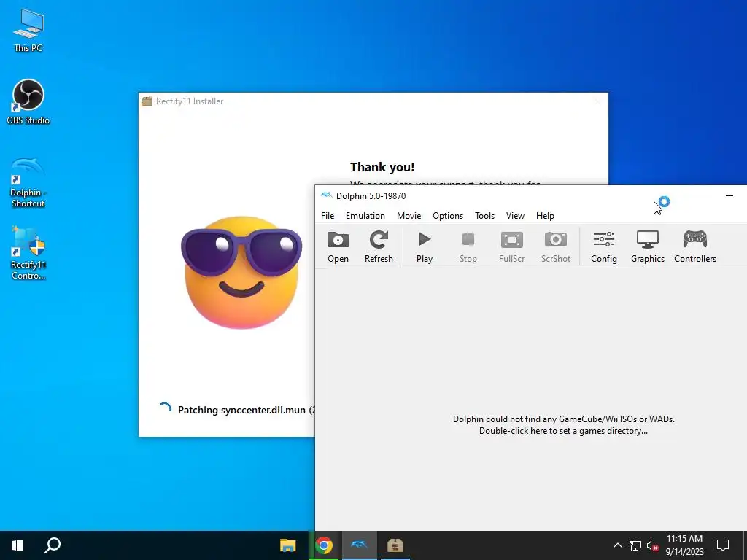Click the FullScr toolbar icon

[511, 246]
